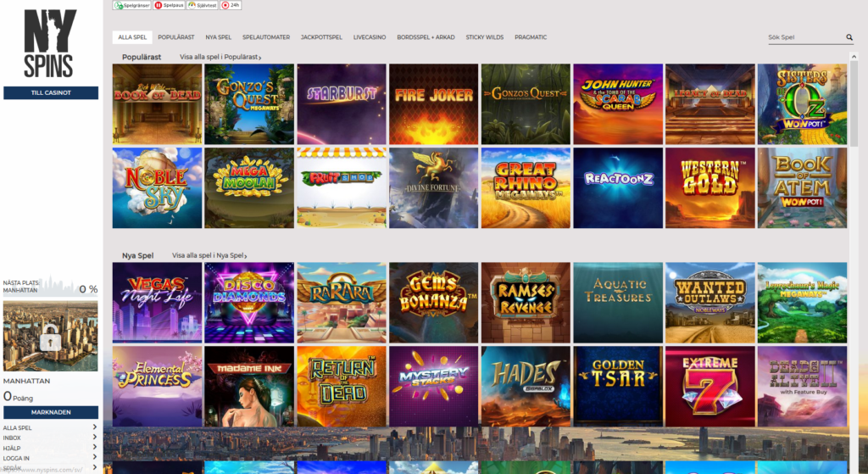Viewport: 868px width, 474px height.
Task: Select the Aquatic Treasures game
Action: [618, 303]
